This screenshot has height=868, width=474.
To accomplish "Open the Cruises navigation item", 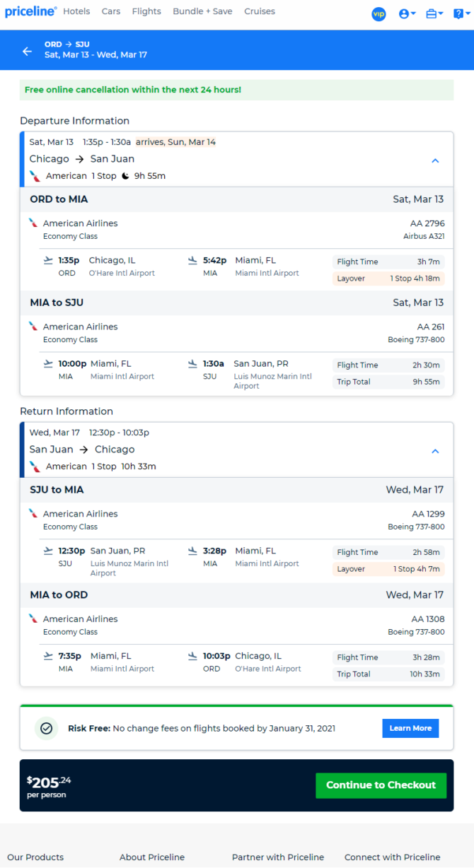I will tap(260, 11).
